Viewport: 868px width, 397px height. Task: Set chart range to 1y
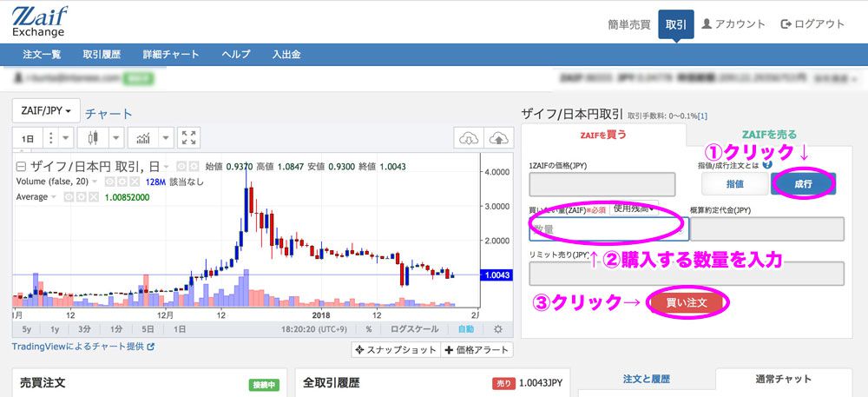55,329
